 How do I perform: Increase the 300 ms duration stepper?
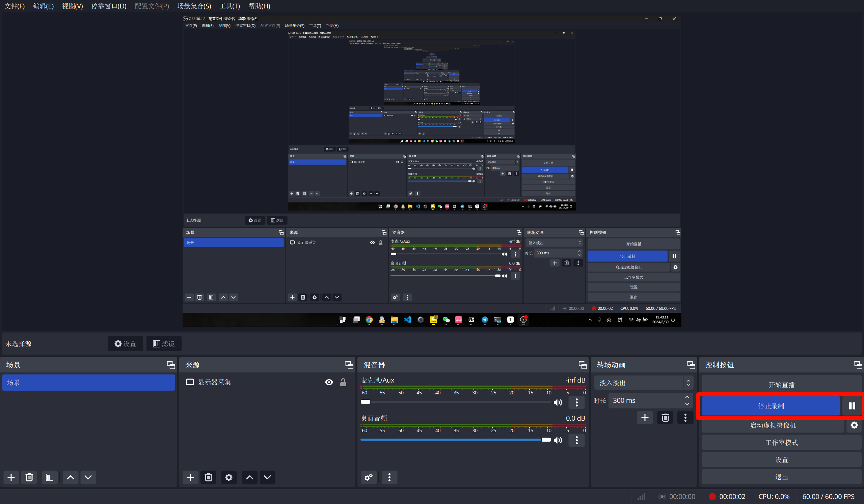[x=687, y=397]
